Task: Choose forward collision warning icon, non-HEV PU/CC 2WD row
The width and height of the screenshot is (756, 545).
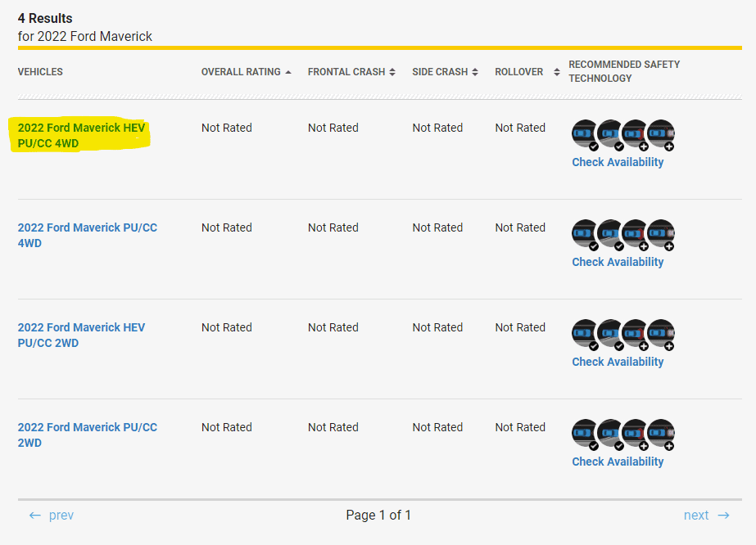Action: 585,433
